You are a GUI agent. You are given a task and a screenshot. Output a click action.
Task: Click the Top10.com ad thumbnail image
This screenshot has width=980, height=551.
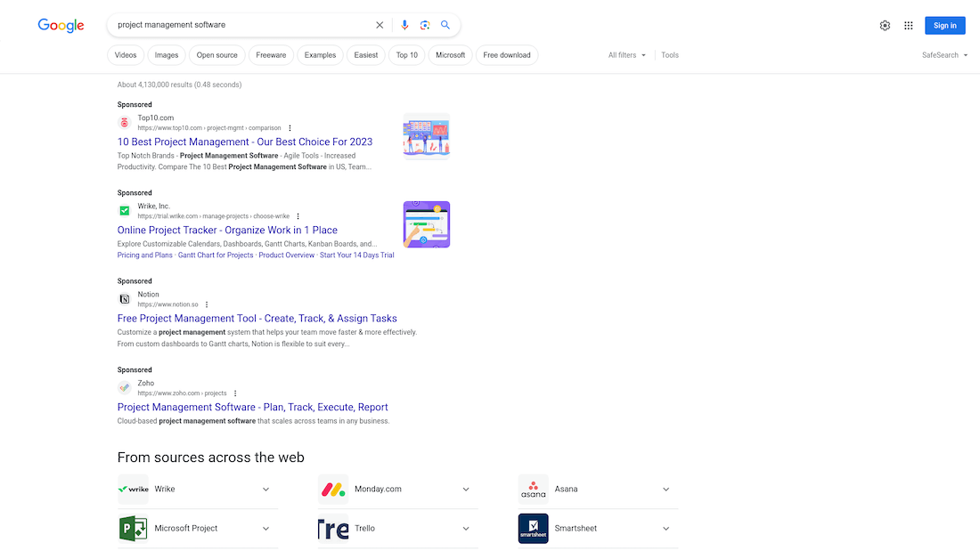point(427,136)
